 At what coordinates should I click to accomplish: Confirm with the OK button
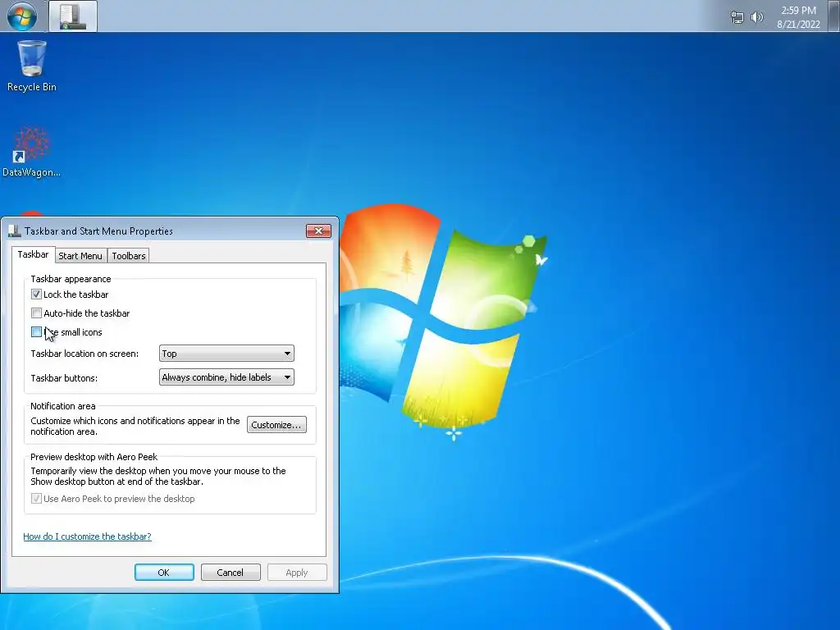pyautogui.click(x=164, y=572)
